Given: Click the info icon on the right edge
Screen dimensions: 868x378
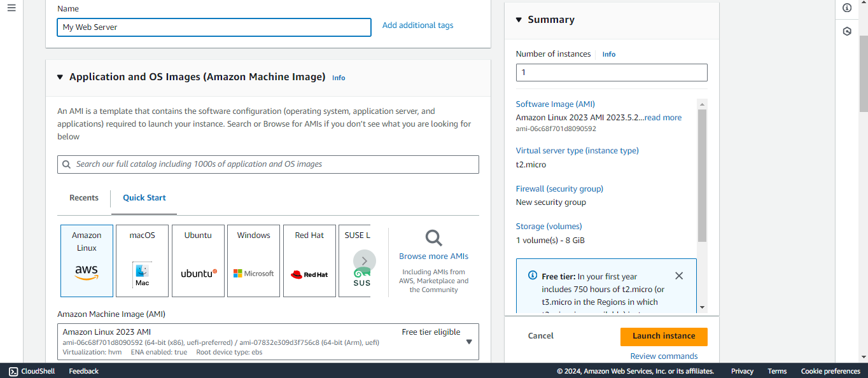Looking at the screenshot, I should click(846, 8).
